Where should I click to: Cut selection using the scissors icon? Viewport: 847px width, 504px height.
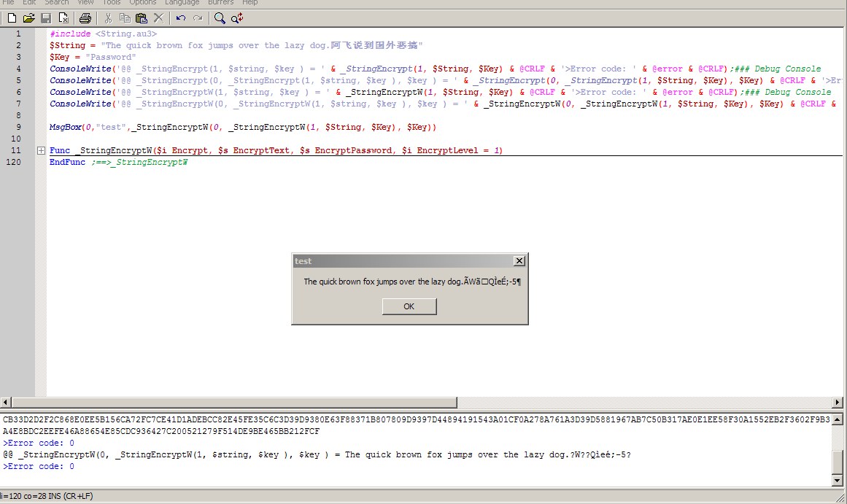point(108,18)
